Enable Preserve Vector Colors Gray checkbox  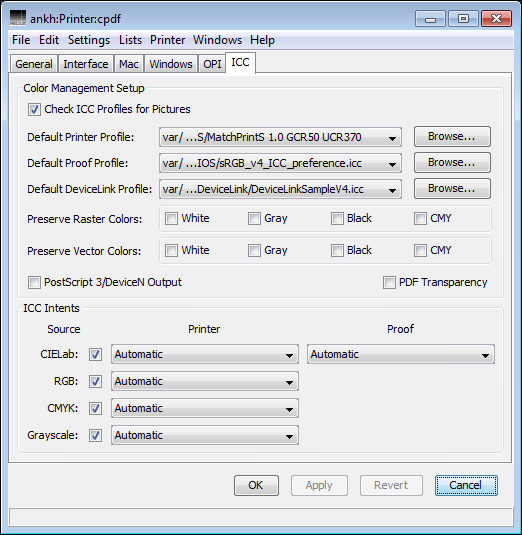click(x=254, y=250)
